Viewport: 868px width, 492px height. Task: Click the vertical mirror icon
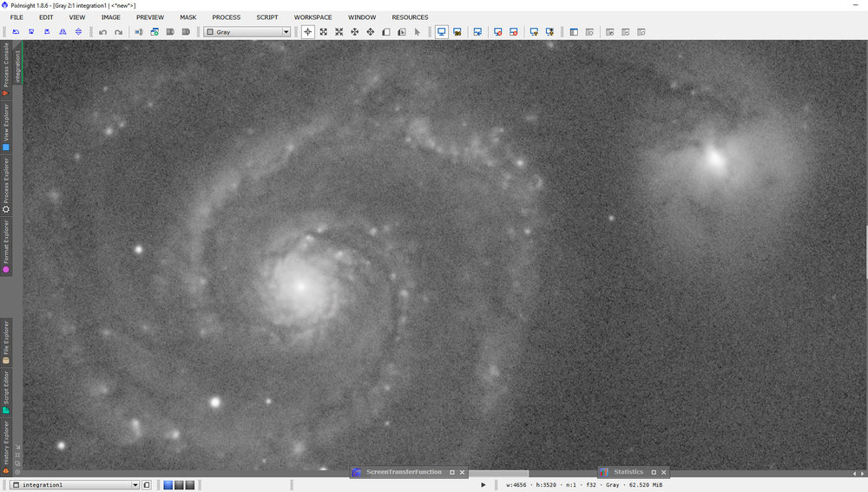pyautogui.click(x=79, y=32)
